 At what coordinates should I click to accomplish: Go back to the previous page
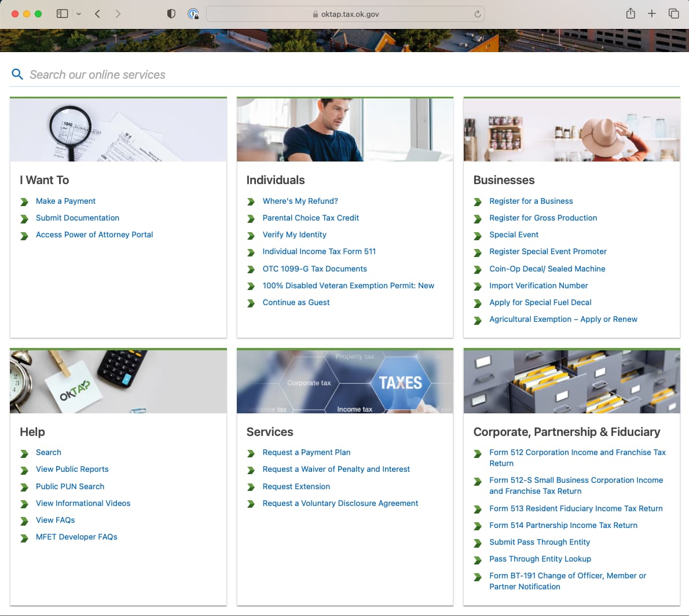pyautogui.click(x=97, y=14)
